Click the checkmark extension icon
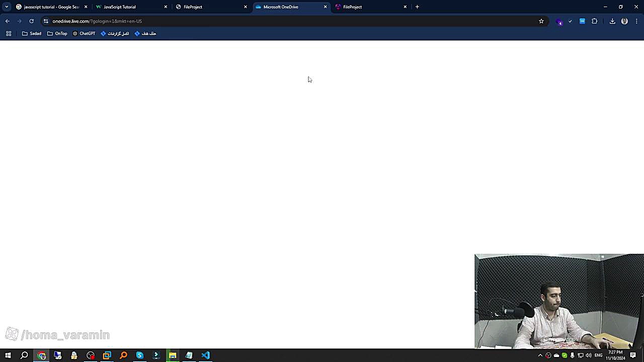Screen dimensions: 644x362 point(570,21)
